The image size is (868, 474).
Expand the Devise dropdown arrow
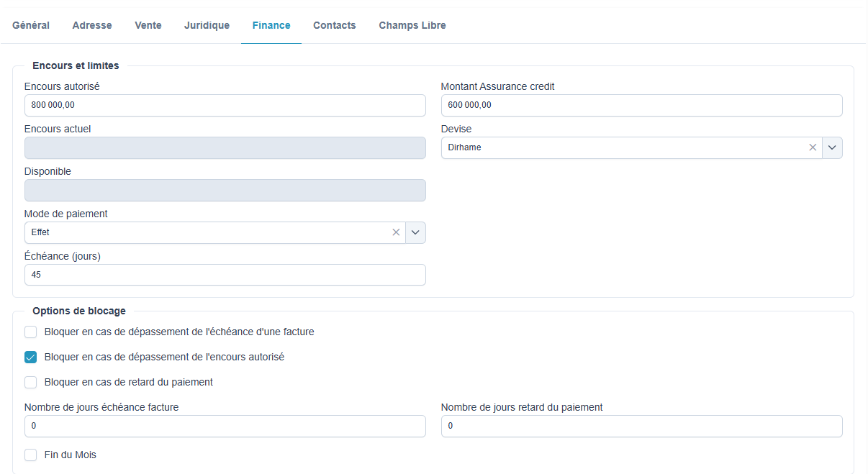pos(832,147)
